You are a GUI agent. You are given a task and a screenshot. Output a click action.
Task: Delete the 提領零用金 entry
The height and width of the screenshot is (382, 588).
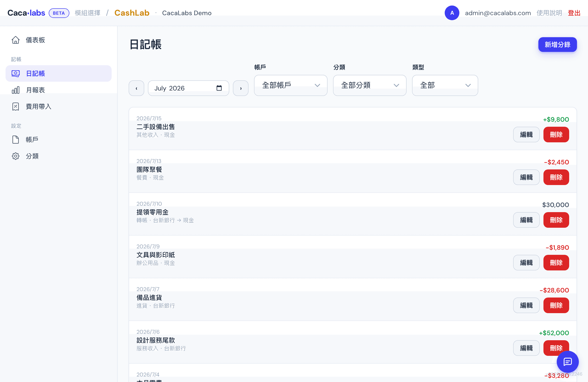pyautogui.click(x=556, y=220)
